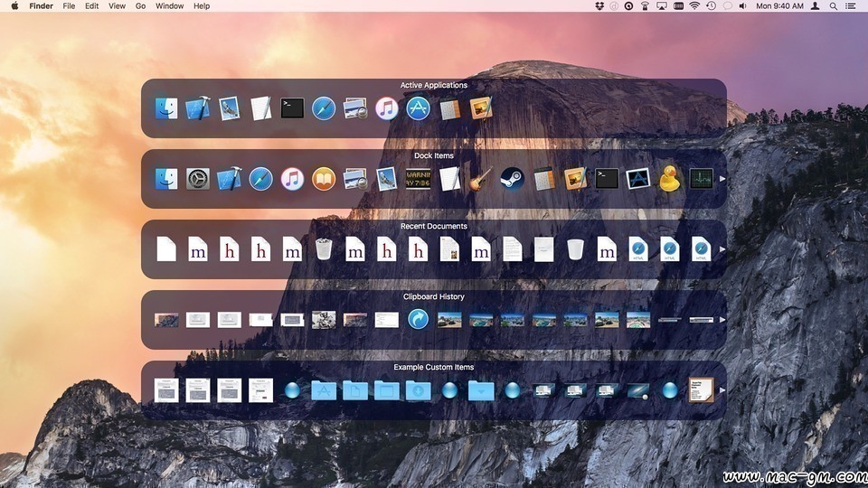Screen dimensions: 868x488
Task: Open the folder with down arrow in Custom Items
Action: pyautogui.click(x=481, y=390)
